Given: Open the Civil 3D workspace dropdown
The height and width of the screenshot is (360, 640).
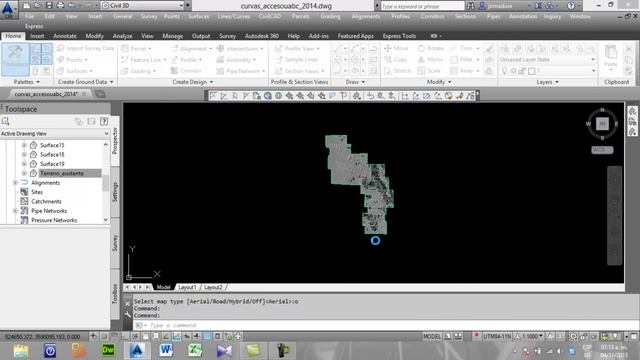Looking at the screenshot, I should [142, 6].
